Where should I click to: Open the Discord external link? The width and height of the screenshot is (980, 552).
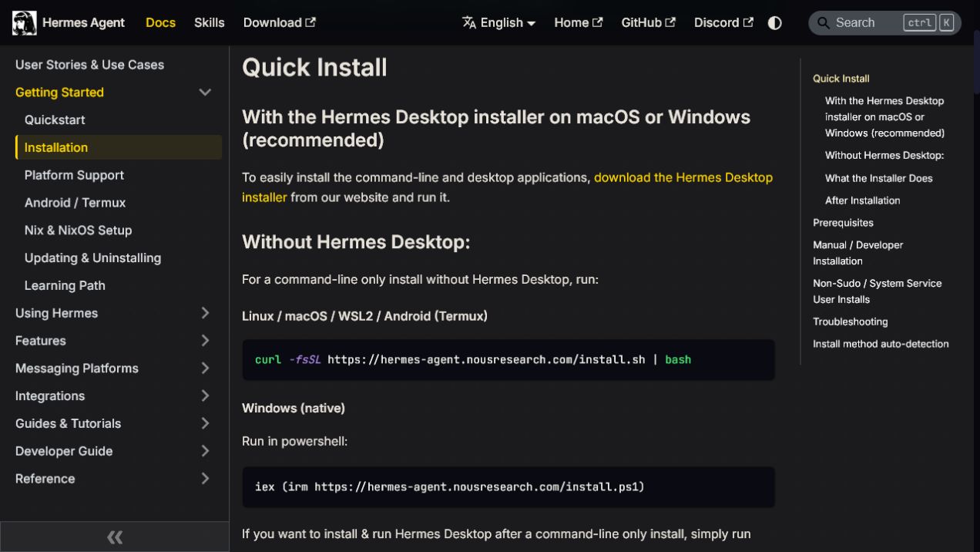(x=723, y=22)
